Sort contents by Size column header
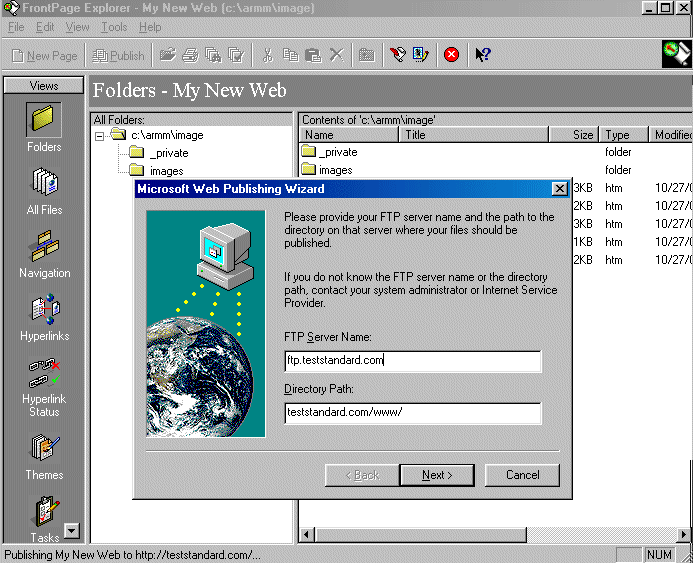 (x=574, y=135)
